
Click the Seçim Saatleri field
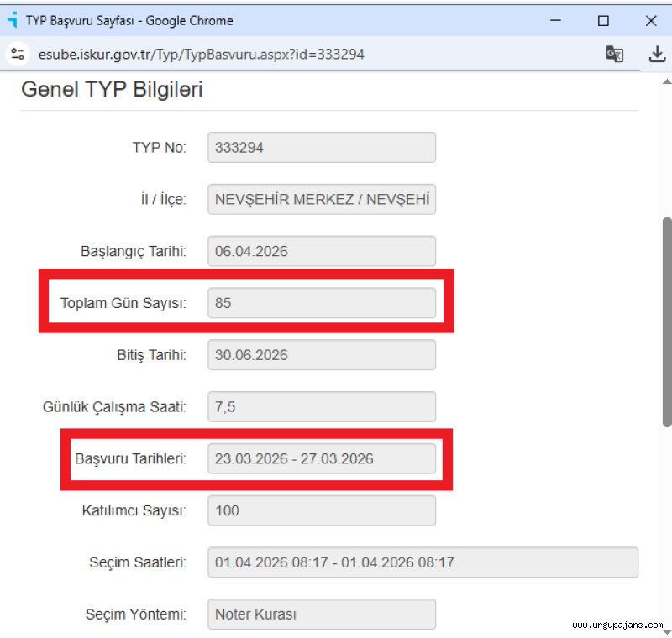click(x=423, y=562)
